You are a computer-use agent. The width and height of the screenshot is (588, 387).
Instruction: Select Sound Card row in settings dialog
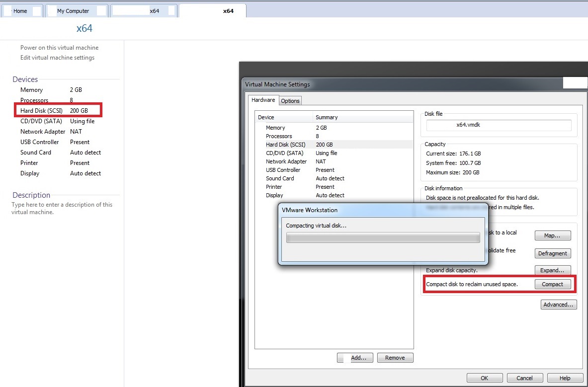tap(334, 178)
